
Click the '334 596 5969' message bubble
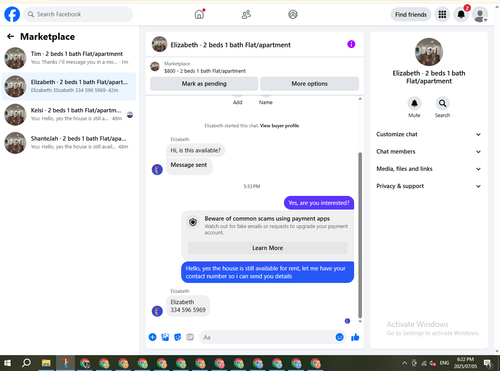tap(188, 306)
